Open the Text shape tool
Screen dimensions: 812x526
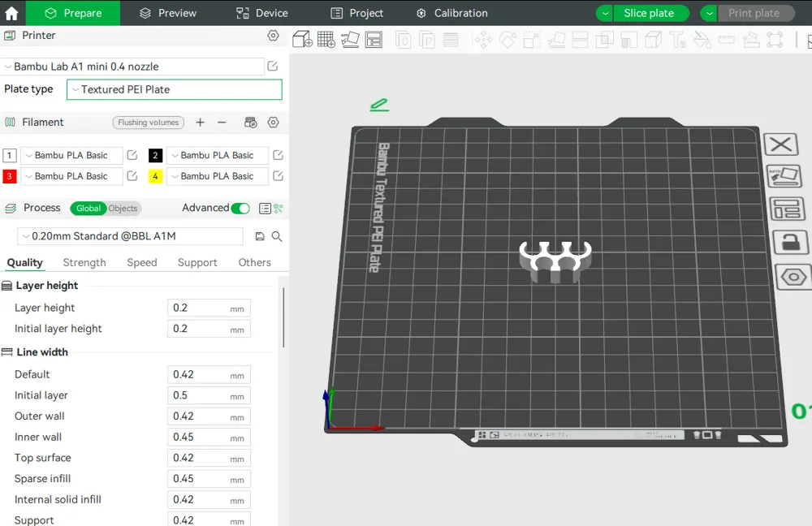677,39
